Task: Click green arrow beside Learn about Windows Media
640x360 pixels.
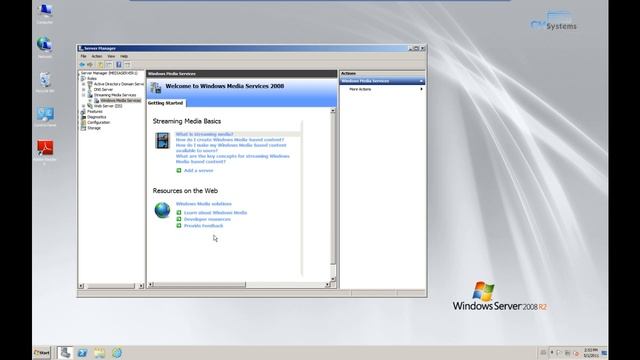Action: [x=179, y=213]
